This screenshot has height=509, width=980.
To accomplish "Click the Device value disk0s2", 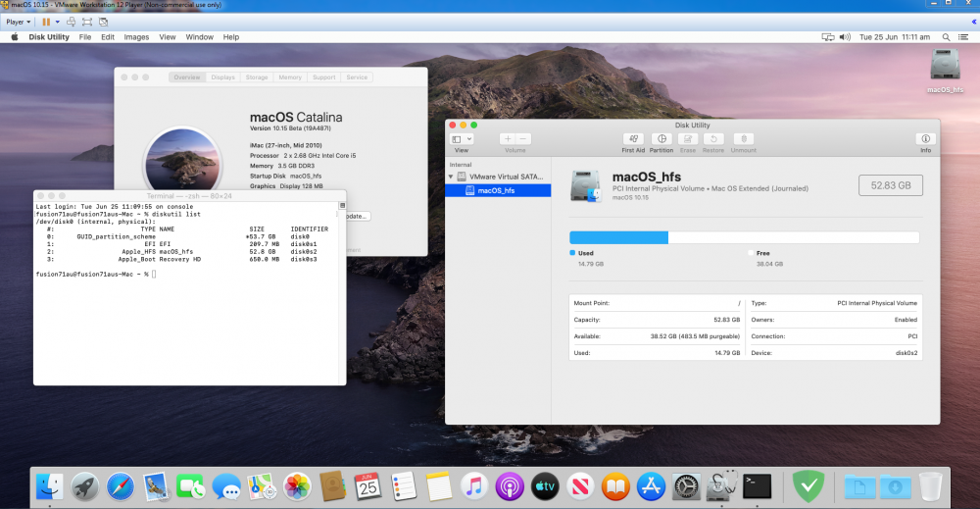I will click(906, 353).
